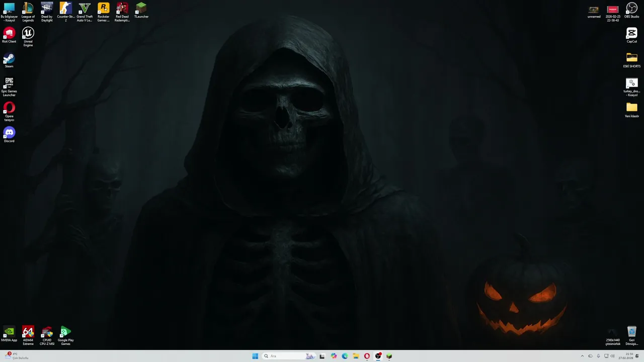Select the Grand Theft Auto V icon

85,12
